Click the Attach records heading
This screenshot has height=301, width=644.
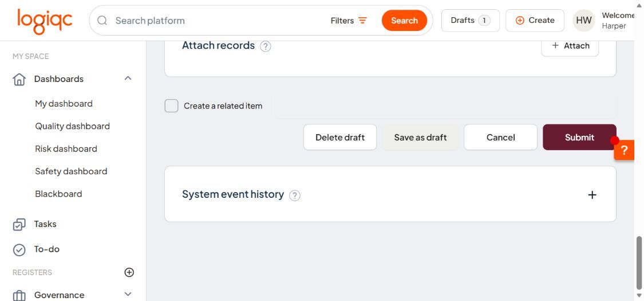point(219,45)
